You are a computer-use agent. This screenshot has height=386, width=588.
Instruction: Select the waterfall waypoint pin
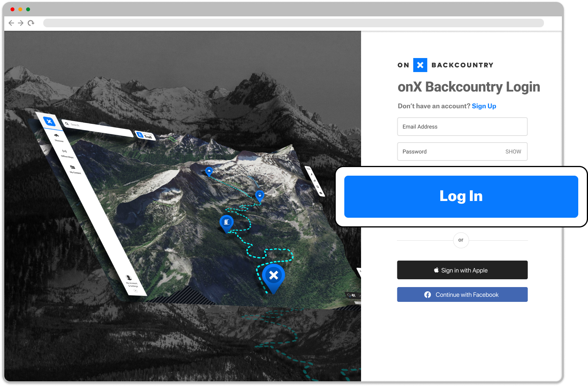227,224
